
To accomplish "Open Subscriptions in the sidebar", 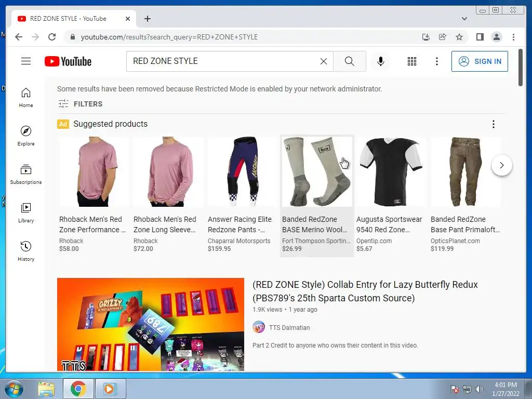I will tap(26, 175).
